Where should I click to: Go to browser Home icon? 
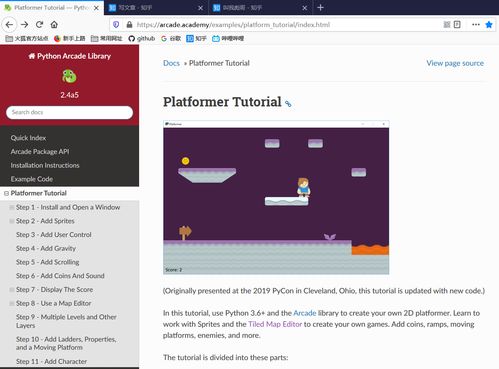(54, 24)
